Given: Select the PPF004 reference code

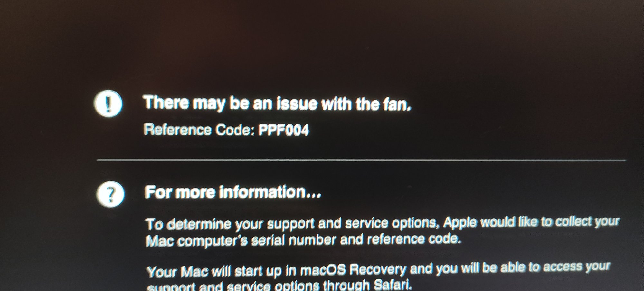Looking at the screenshot, I should point(284,130).
